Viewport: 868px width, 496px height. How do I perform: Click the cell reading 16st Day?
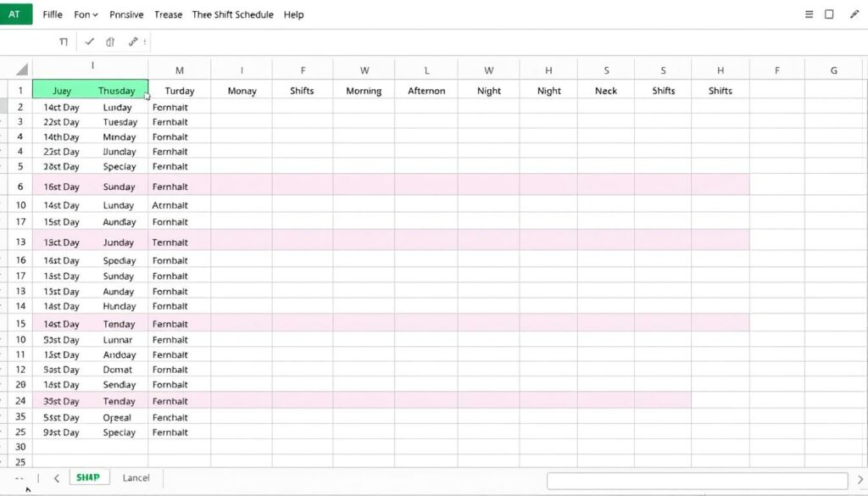[x=61, y=187]
